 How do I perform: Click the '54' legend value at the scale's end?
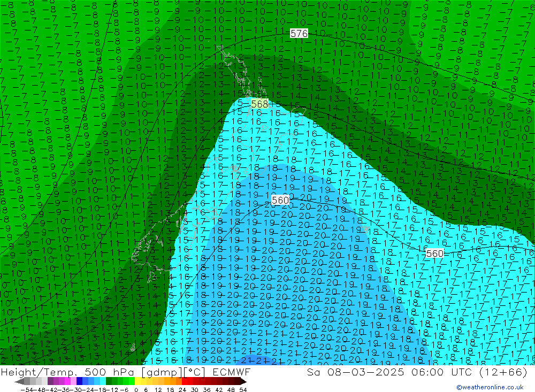pos(243,390)
